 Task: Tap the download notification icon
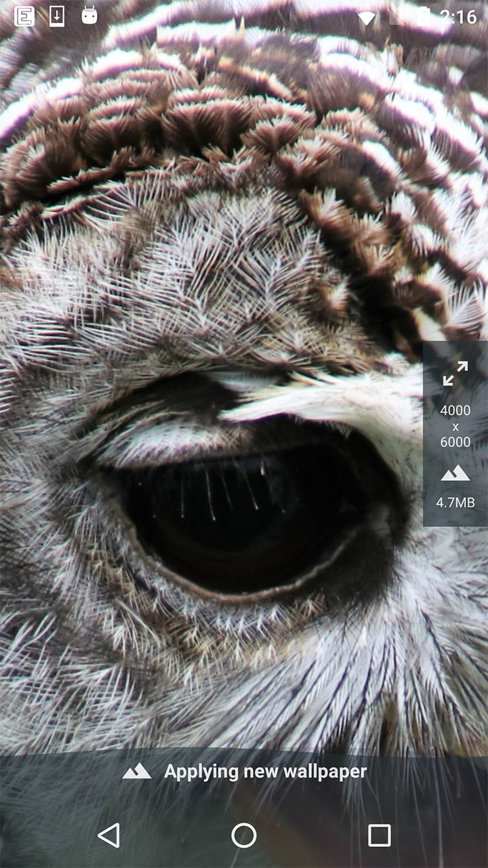point(57,16)
